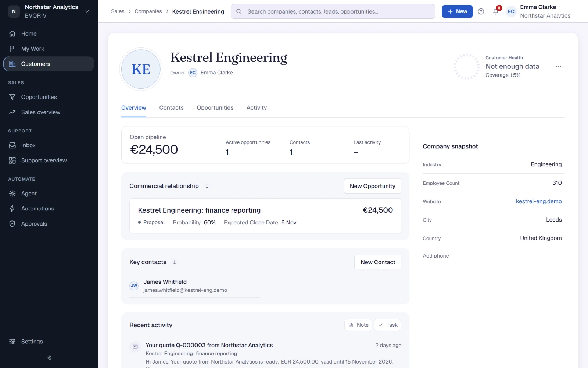Open the finance reporting opportunity card

pyautogui.click(x=265, y=216)
